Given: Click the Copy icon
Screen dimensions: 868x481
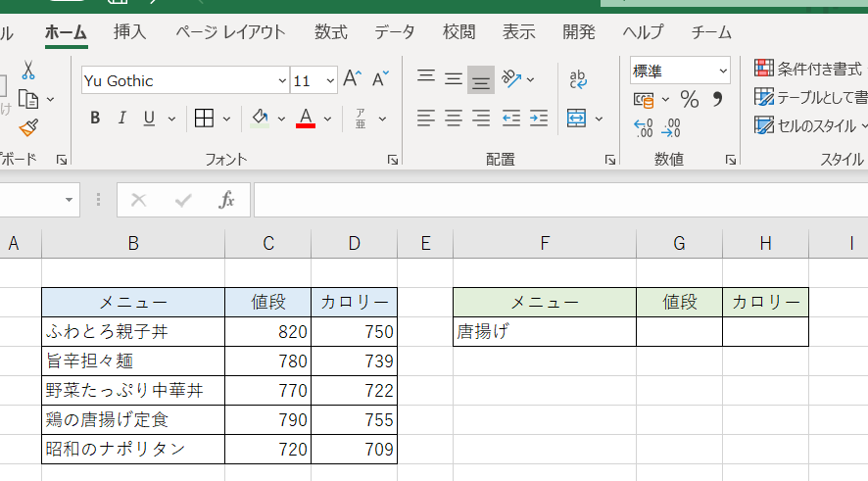Looking at the screenshot, I should pos(28,99).
